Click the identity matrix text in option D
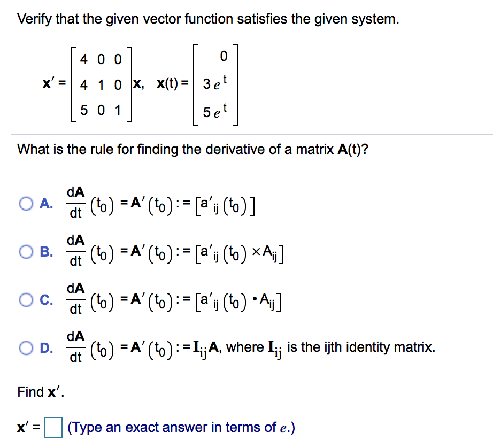 (348, 347)
